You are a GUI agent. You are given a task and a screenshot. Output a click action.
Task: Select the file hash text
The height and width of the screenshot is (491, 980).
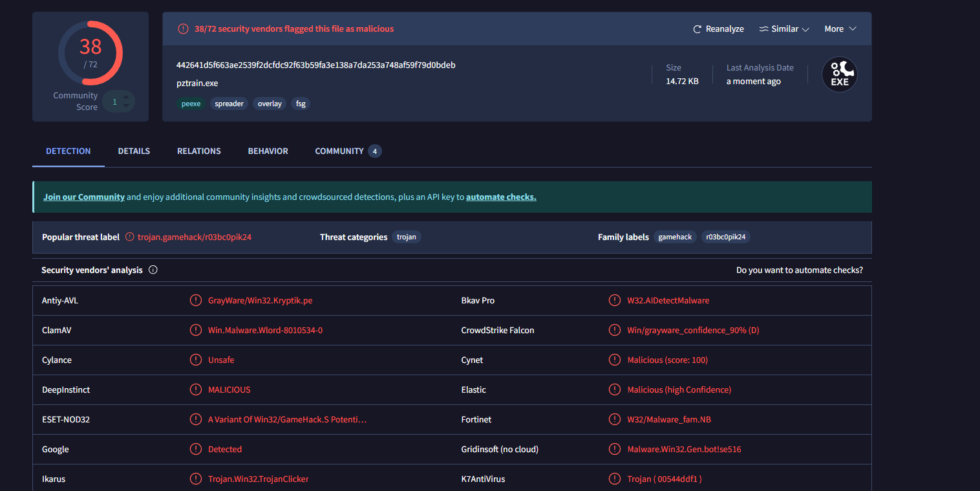coord(316,65)
